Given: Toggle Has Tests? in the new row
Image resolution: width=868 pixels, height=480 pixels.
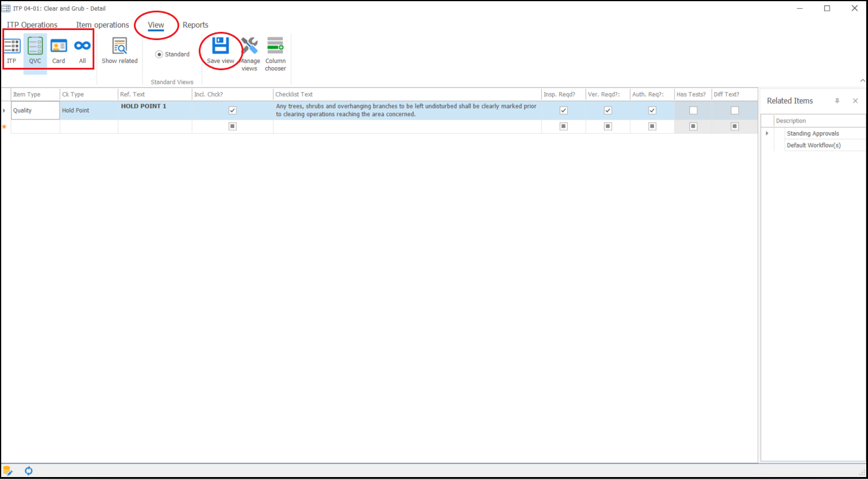Looking at the screenshot, I should tap(693, 126).
